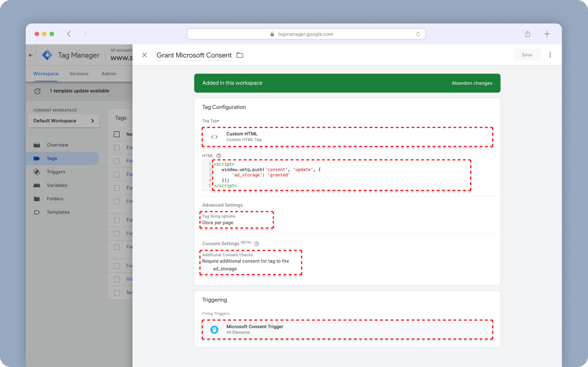The width and height of the screenshot is (588, 367).
Task: Click the Consent Settings help icon
Action: click(x=256, y=244)
